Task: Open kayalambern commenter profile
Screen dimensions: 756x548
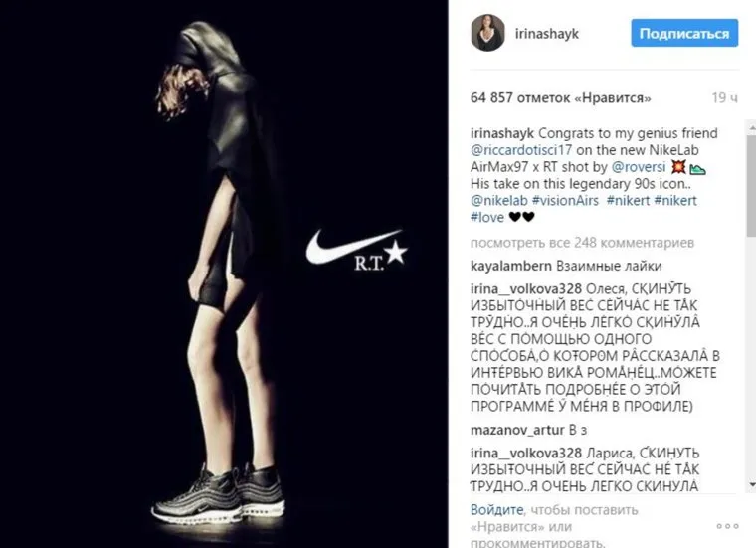Action: [x=511, y=266]
